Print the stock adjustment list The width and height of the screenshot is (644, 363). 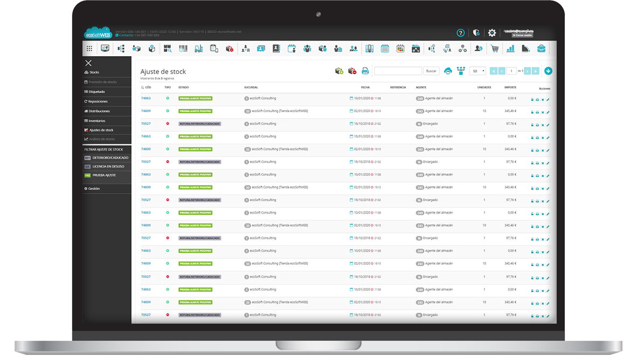coord(365,71)
